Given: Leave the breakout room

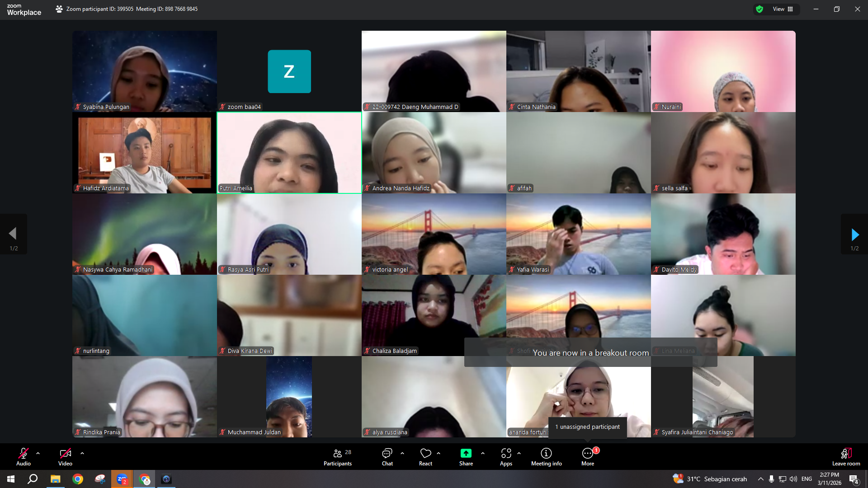Looking at the screenshot, I should point(846,456).
